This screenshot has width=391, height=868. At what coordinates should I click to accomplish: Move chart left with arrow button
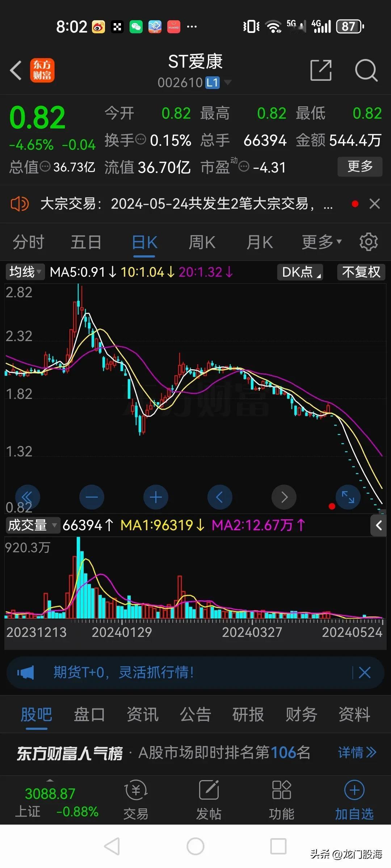pyautogui.click(x=220, y=497)
